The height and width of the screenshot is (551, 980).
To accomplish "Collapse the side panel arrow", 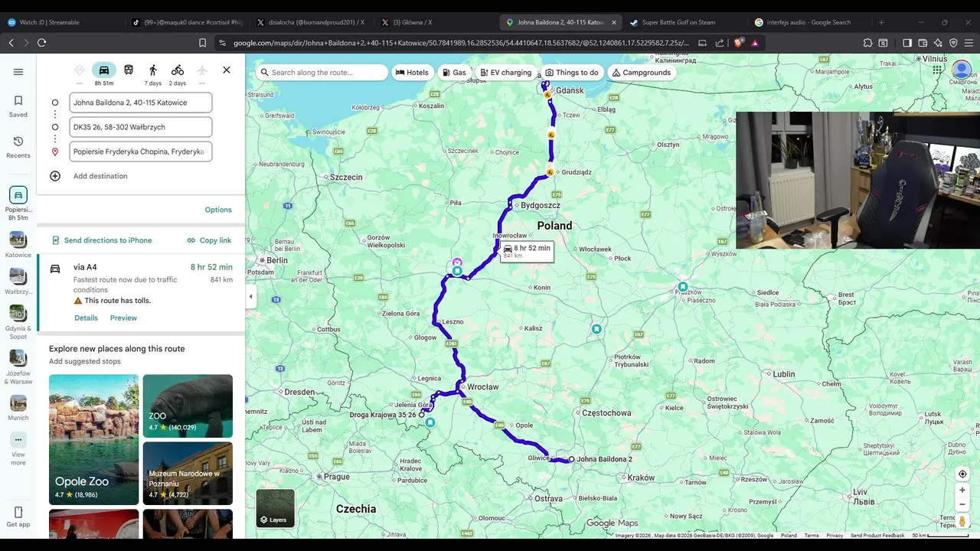I will coord(250,296).
